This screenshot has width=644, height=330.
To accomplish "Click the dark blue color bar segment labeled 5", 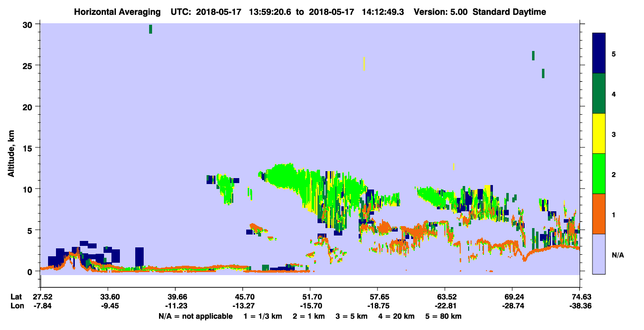I will [x=599, y=53].
